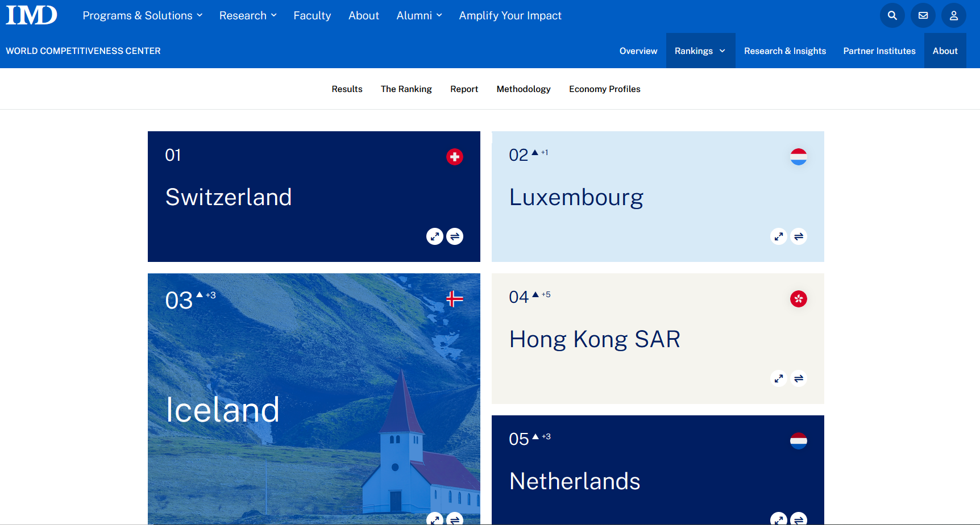
Task: Click rank number 02 on Luxembourg card
Action: click(518, 155)
